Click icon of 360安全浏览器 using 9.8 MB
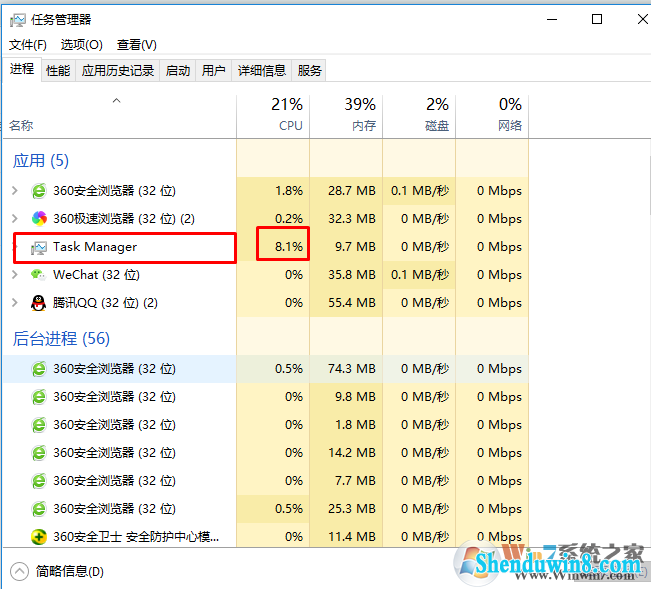This screenshot has width=651, height=589. [x=39, y=397]
